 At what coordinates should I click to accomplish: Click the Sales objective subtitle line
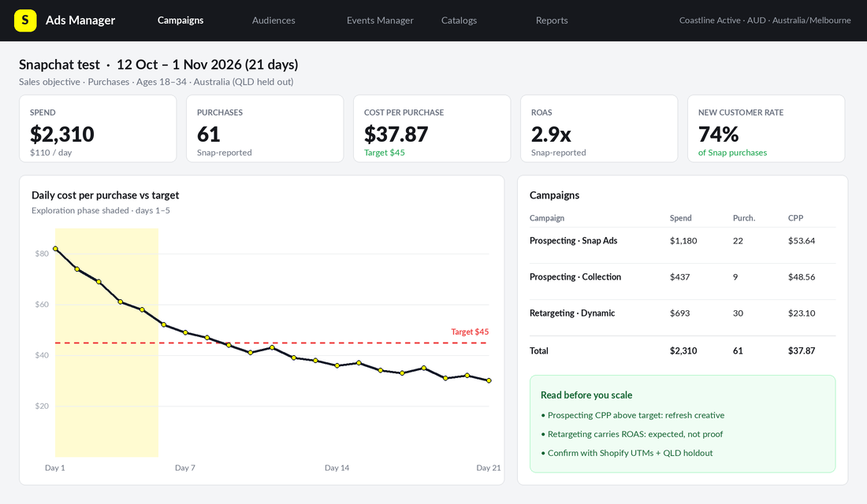pos(156,82)
